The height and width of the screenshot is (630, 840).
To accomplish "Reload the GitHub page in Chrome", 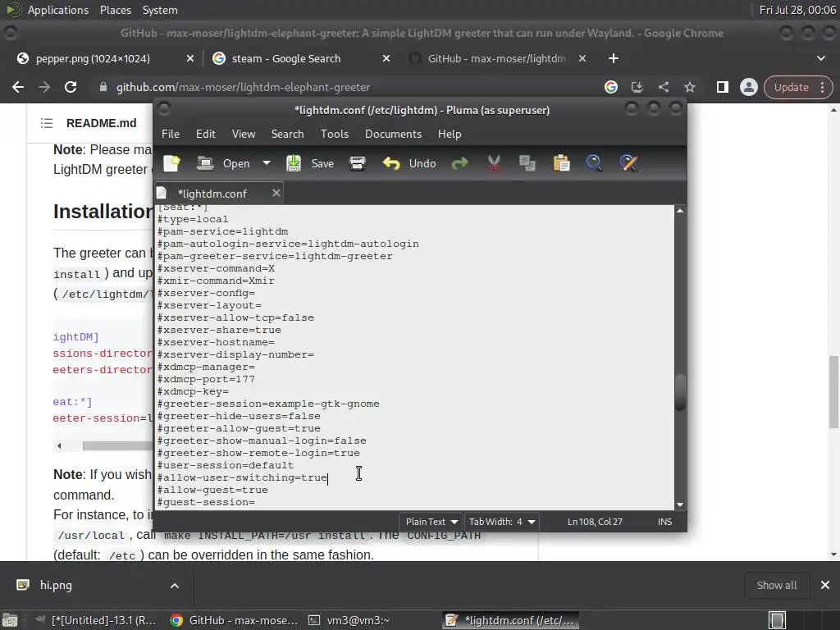I will point(71,87).
